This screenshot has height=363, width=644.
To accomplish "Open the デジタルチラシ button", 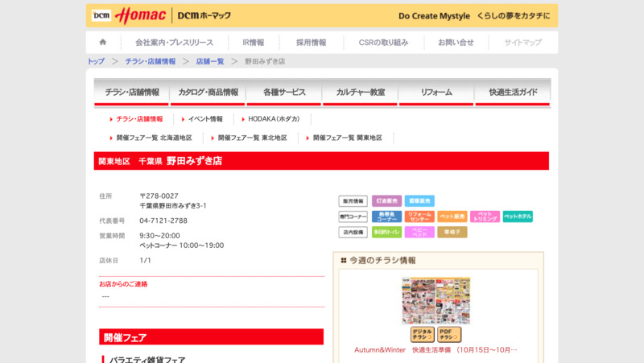I will 422,335.
